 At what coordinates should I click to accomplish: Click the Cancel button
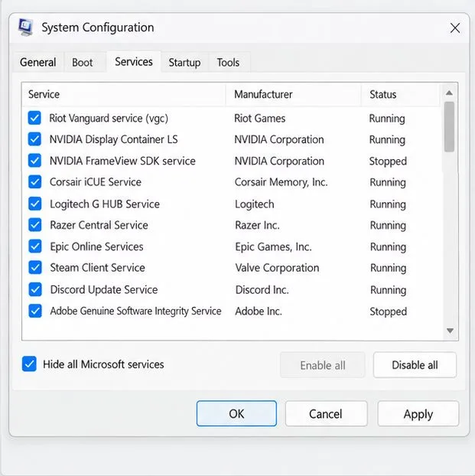(326, 414)
